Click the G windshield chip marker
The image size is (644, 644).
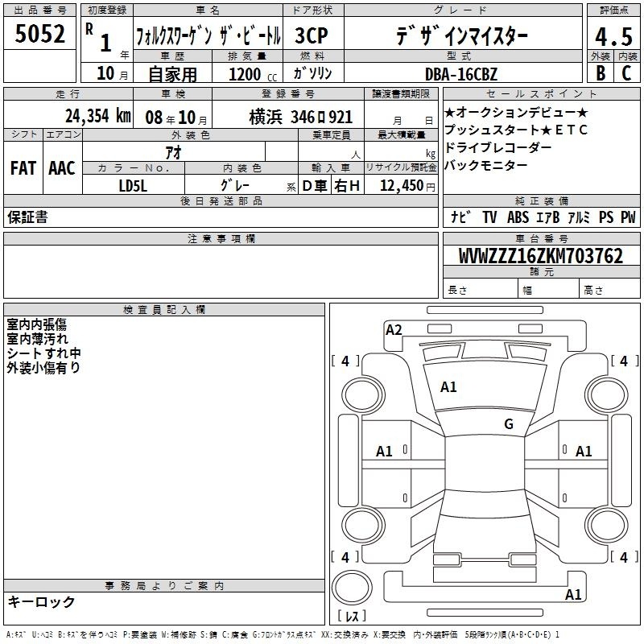pyautogui.click(x=508, y=424)
